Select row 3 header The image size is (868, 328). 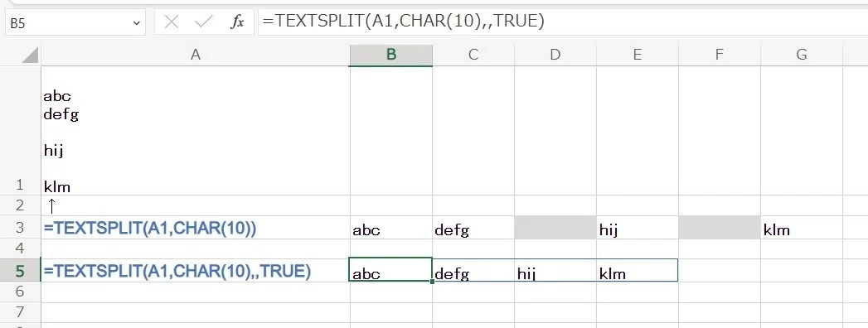point(20,227)
